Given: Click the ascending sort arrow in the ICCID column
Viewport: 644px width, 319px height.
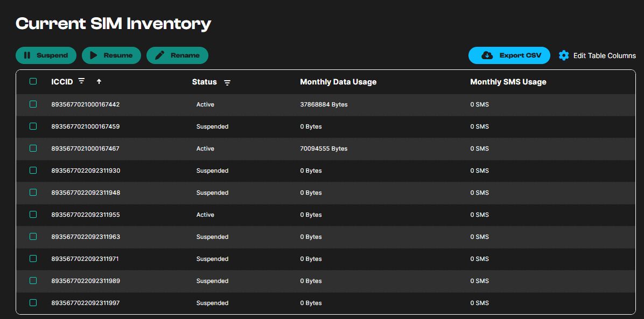Looking at the screenshot, I should [x=99, y=81].
